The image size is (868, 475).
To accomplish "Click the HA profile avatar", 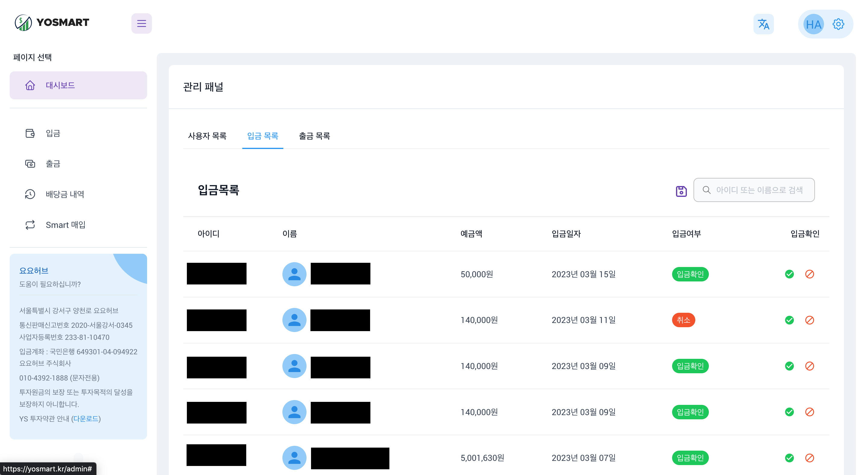I will coord(813,24).
